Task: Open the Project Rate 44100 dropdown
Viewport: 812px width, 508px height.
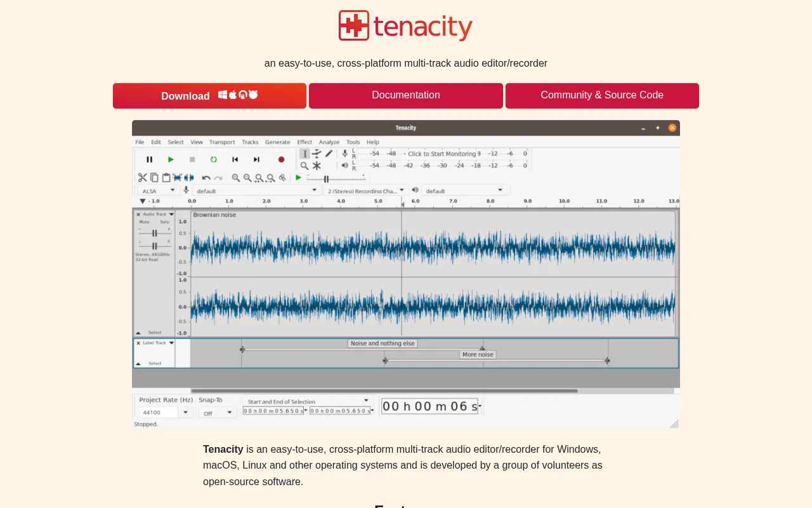Action: [x=185, y=412]
